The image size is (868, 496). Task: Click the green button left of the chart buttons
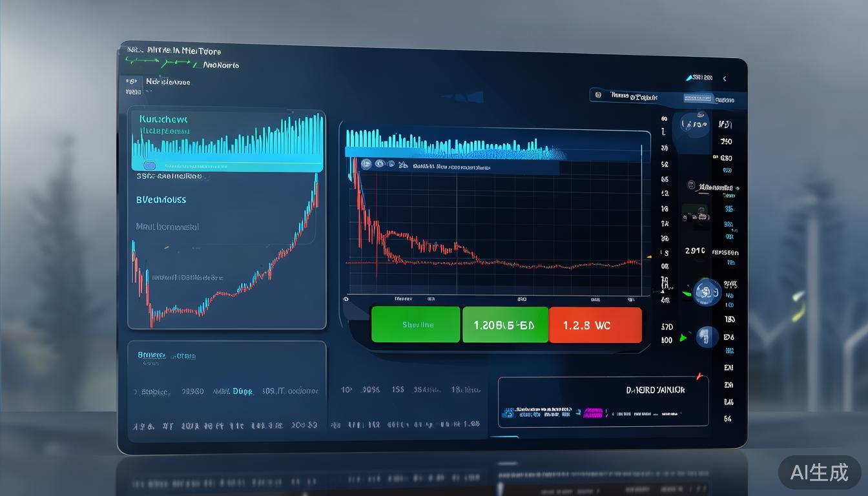click(x=416, y=325)
